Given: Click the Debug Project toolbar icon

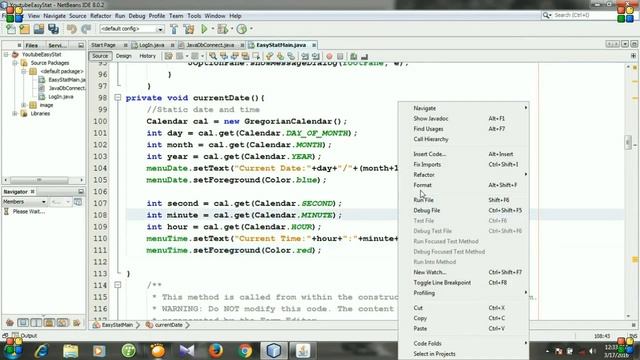Looking at the screenshot, I should (x=222, y=29).
